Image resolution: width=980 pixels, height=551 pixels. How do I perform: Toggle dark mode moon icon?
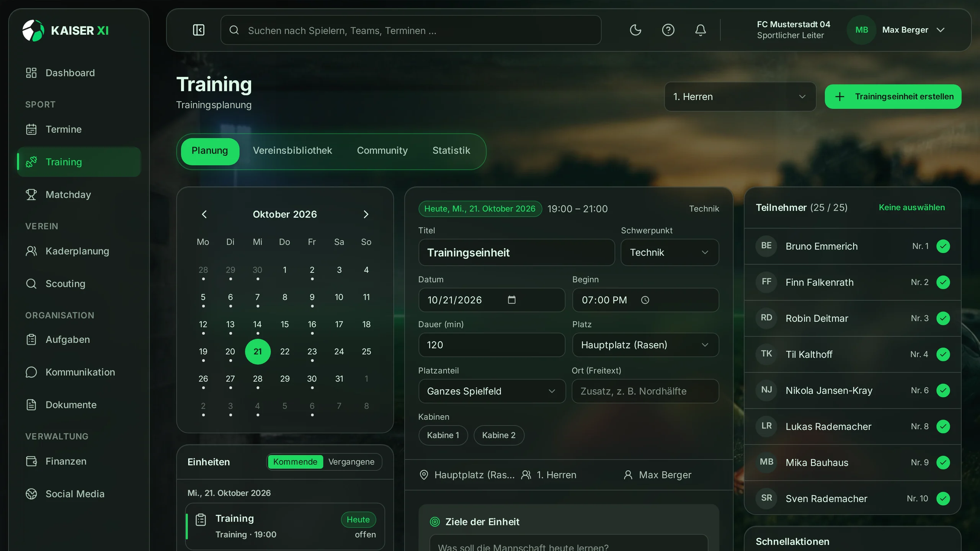(635, 30)
